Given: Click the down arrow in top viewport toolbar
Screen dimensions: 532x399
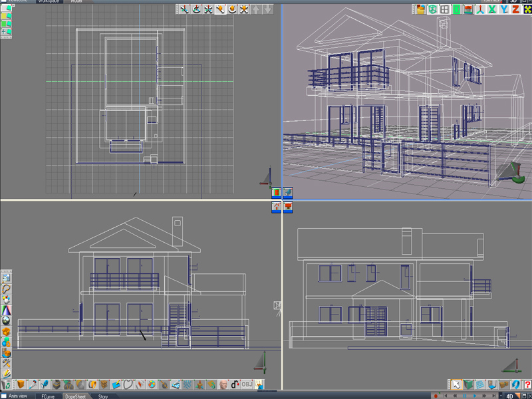Looking at the screenshot, I should [x=268, y=9].
